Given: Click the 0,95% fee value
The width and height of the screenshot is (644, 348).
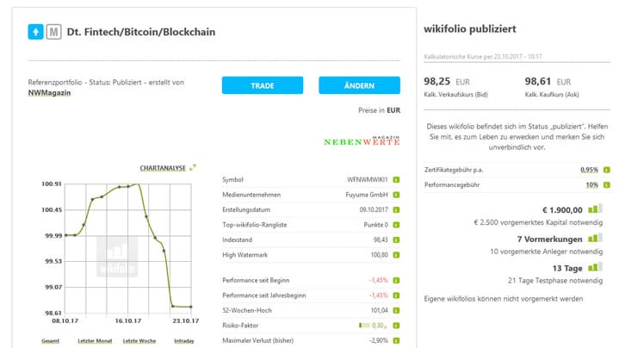Looking at the screenshot, I should (589, 170).
